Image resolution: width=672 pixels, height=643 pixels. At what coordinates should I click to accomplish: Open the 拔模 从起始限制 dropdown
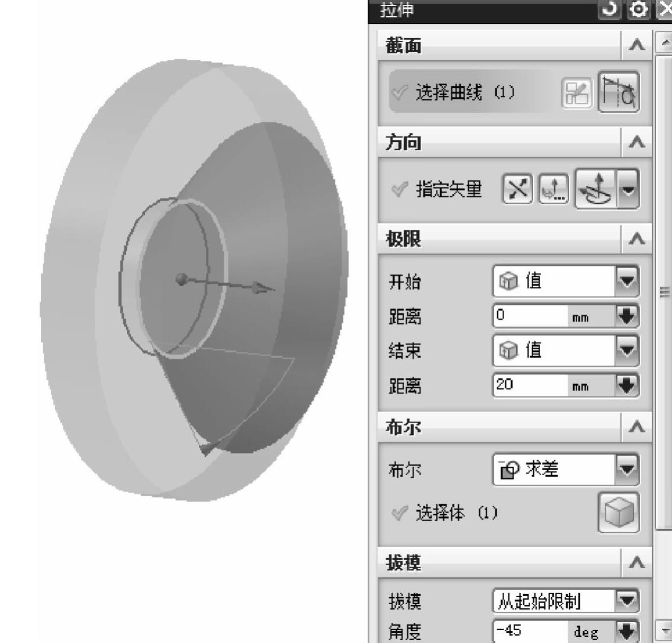pyautogui.click(x=627, y=601)
